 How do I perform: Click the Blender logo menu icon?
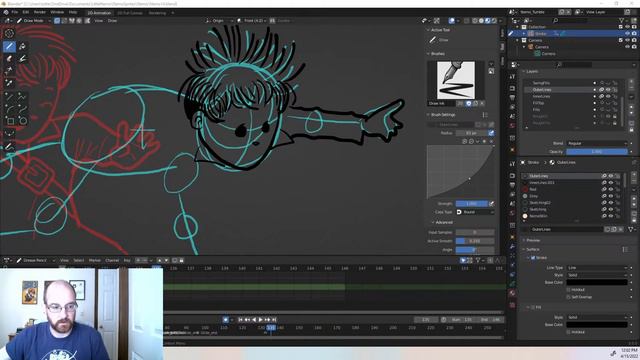pos(6,13)
